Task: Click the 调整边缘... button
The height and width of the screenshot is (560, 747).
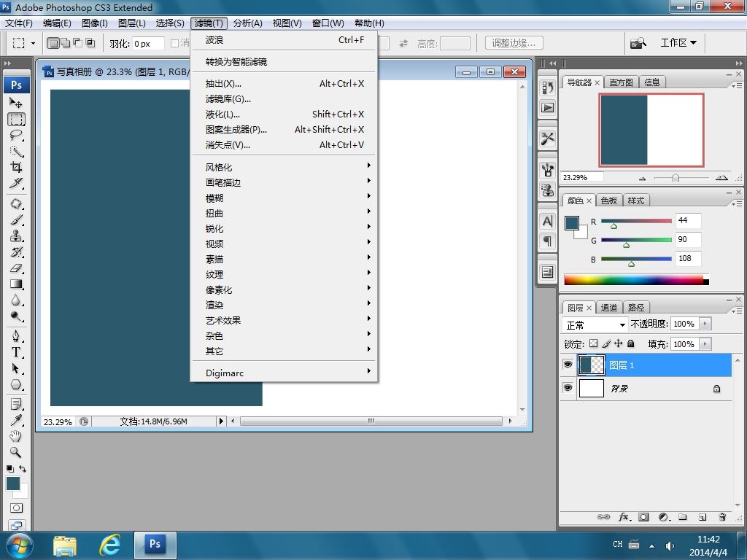Action: (x=514, y=43)
